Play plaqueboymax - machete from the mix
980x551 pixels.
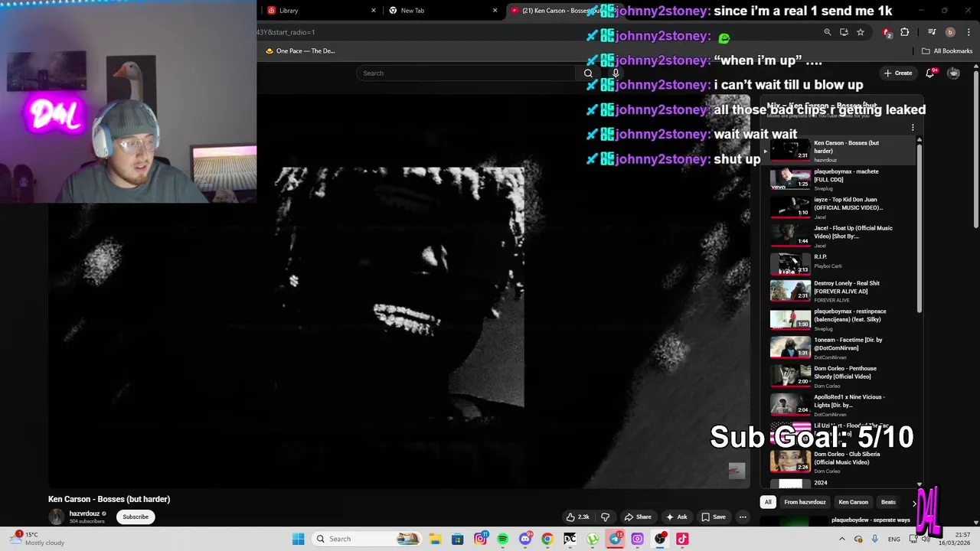pyautogui.click(x=838, y=179)
